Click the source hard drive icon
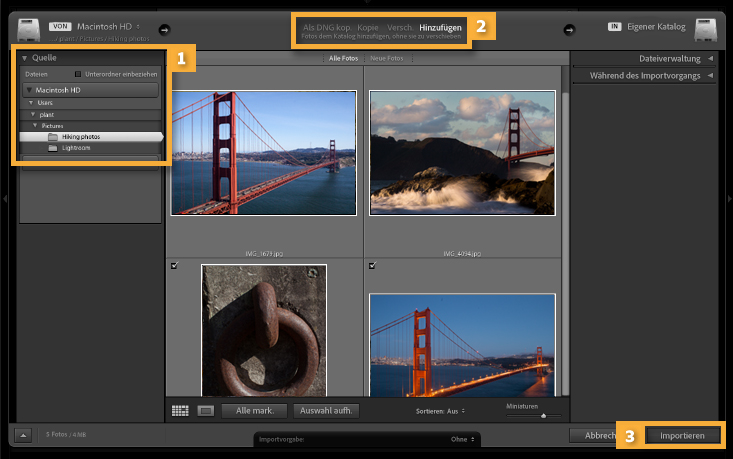This screenshot has height=459, width=733. (26, 29)
